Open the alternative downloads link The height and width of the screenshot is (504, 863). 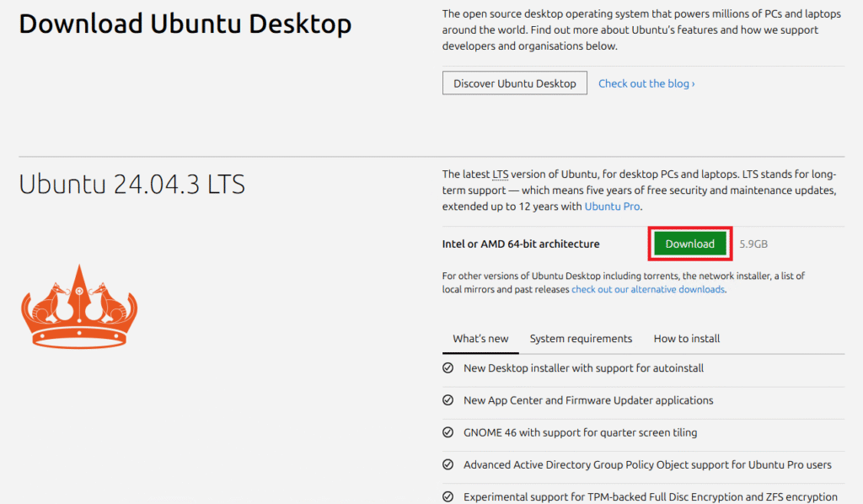(x=648, y=289)
